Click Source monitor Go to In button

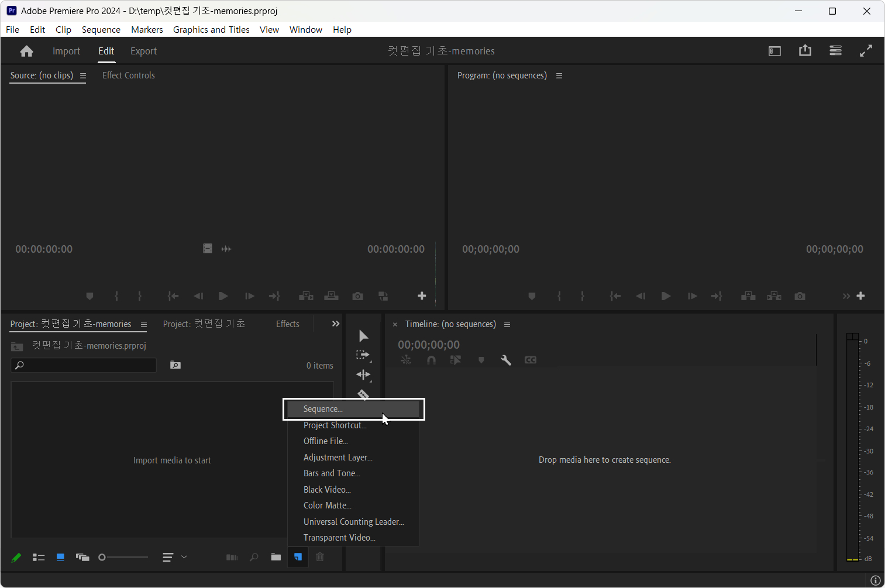click(173, 296)
